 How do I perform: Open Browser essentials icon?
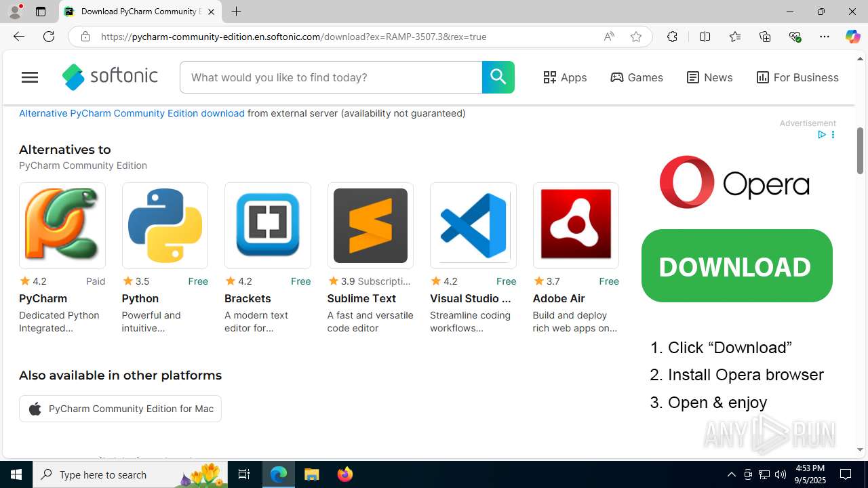tap(795, 37)
